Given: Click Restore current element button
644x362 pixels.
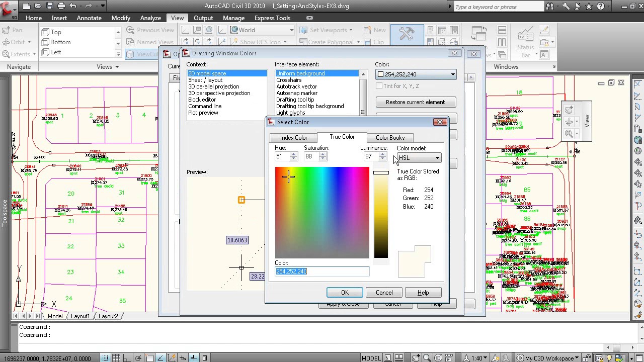Looking at the screenshot, I should 416,102.
